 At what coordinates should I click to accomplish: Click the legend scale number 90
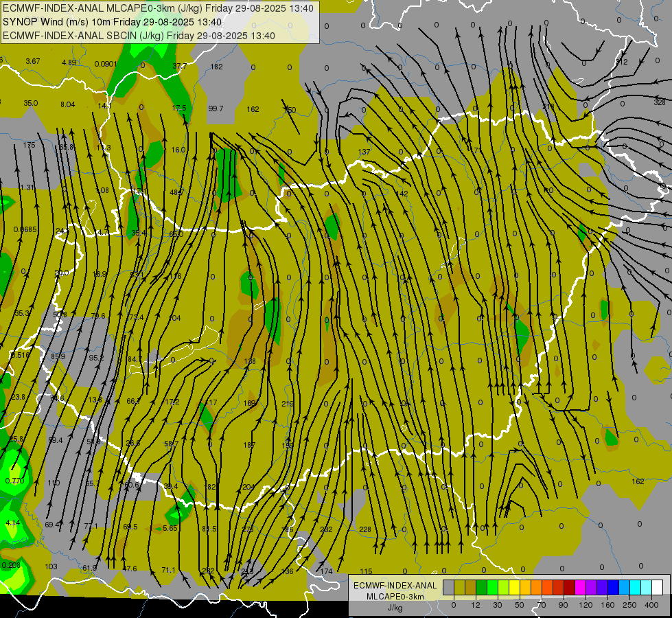click(x=563, y=605)
